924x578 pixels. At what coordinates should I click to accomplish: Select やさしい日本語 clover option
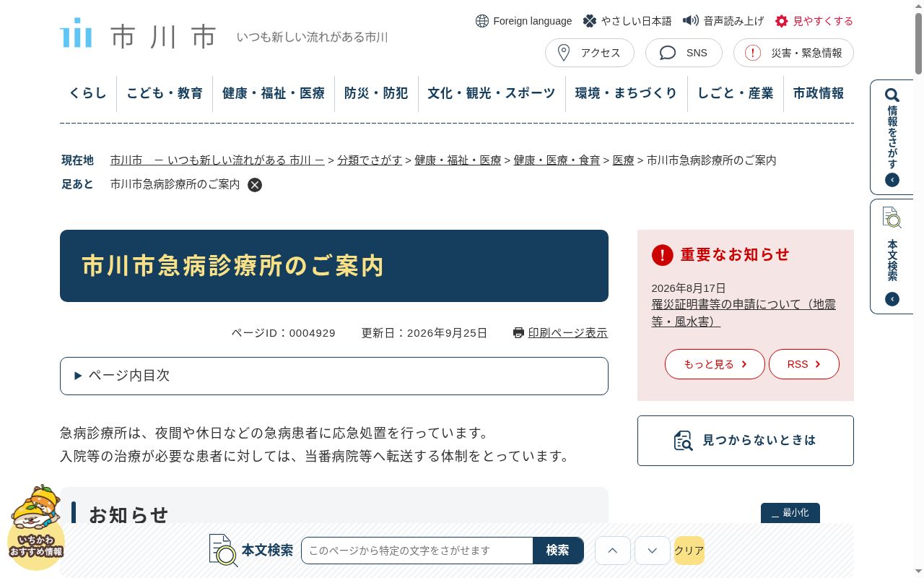click(x=627, y=21)
